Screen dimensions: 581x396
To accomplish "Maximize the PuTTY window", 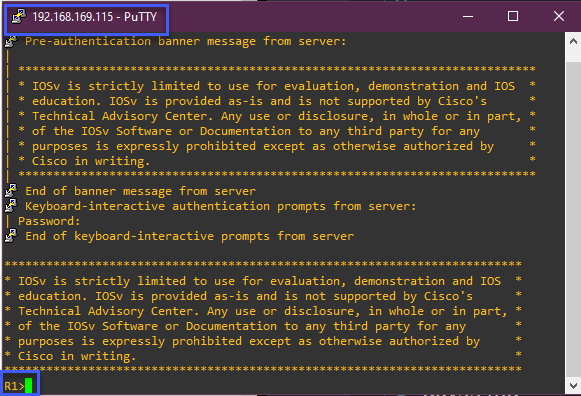I will pos(513,16).
